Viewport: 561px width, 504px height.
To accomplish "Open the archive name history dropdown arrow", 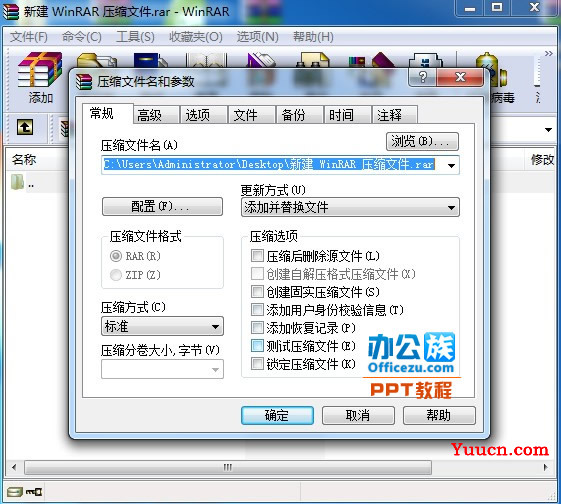I will [x=451, y=165].
